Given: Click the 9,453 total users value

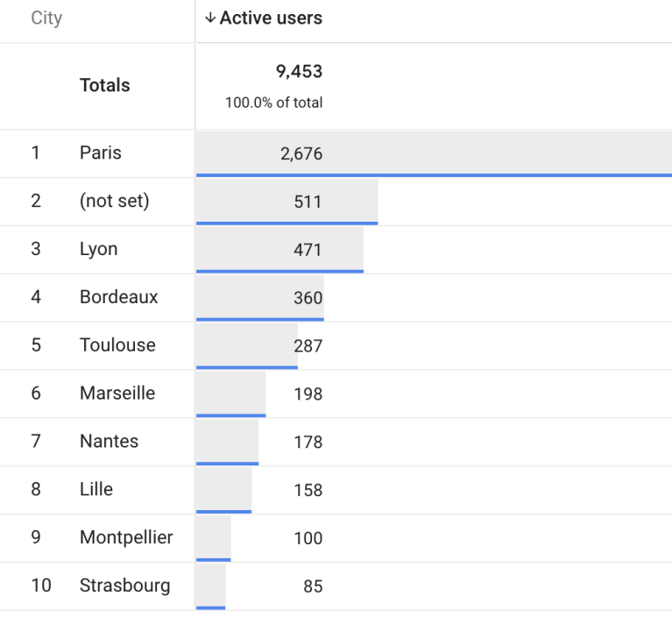Looking at the screenshot, I should pyautogui.click(x=299, y=72).
